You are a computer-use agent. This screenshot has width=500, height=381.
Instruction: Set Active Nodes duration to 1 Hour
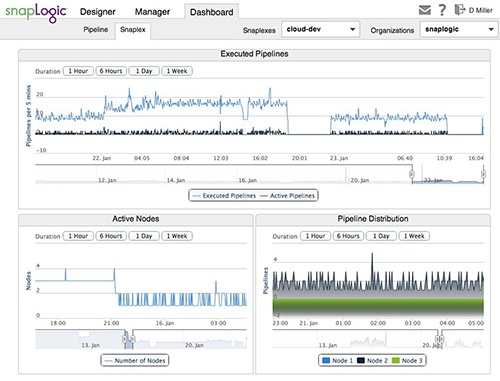[x=78, y=236]
